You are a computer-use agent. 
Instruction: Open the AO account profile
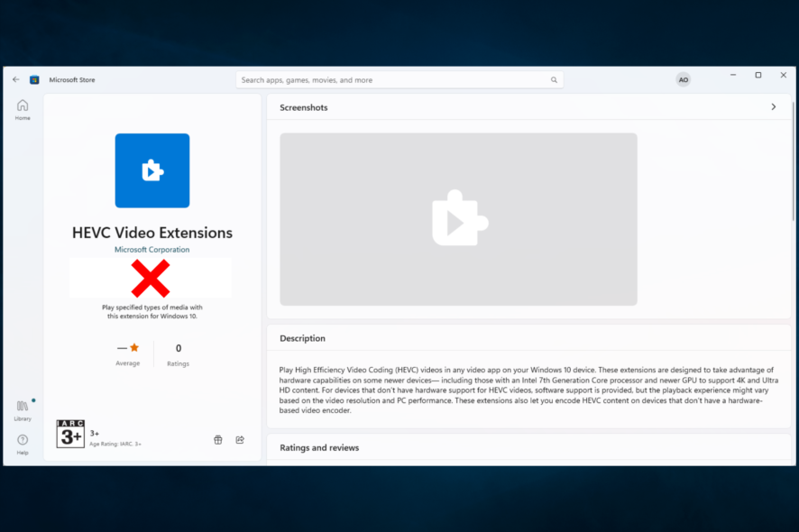pyautogui.click(x=684, y=79)
